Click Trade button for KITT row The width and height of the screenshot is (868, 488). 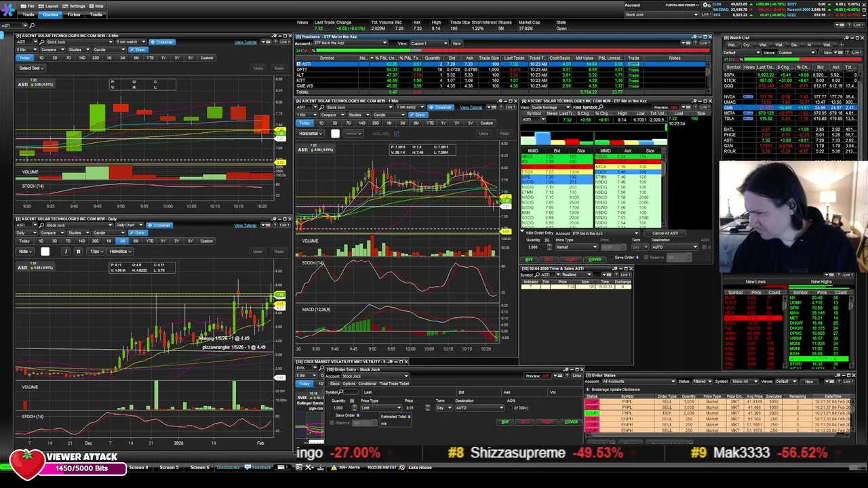click(x=634, y=81)
